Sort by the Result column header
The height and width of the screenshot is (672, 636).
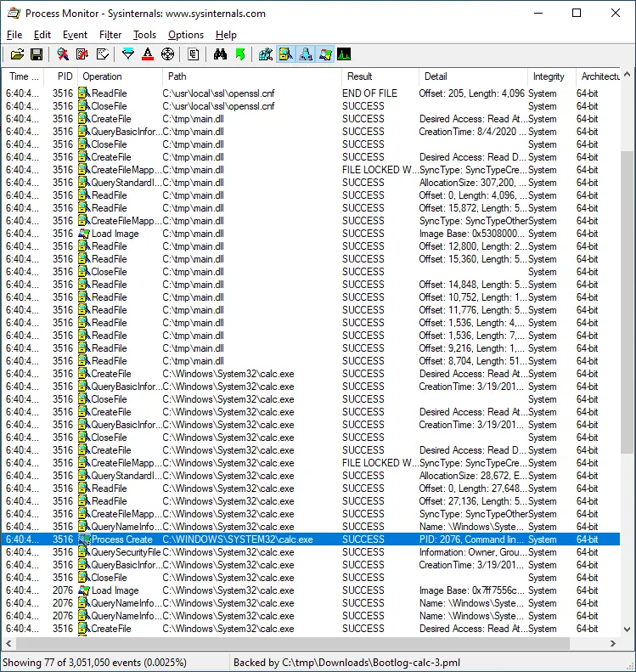pyautogui.click(x=380, y=76)
